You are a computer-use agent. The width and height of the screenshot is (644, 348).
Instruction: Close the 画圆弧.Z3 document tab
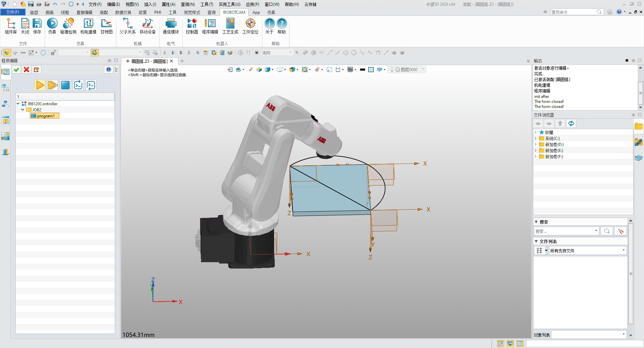(171, 61)
